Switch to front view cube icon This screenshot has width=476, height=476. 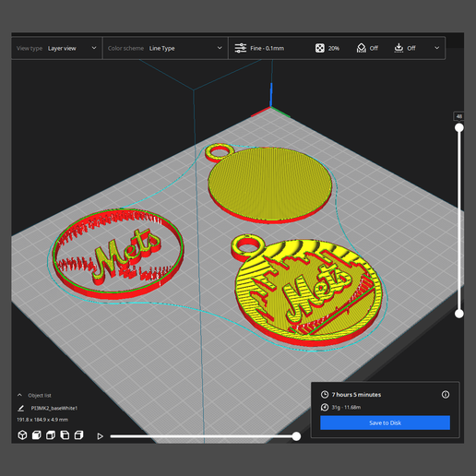pos(37,435)
